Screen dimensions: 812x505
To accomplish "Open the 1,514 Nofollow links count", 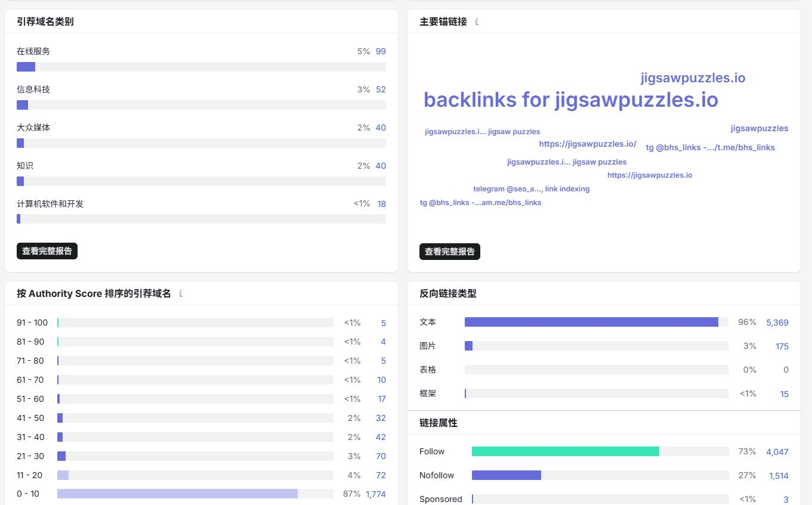I will click(x=779, y=476).
